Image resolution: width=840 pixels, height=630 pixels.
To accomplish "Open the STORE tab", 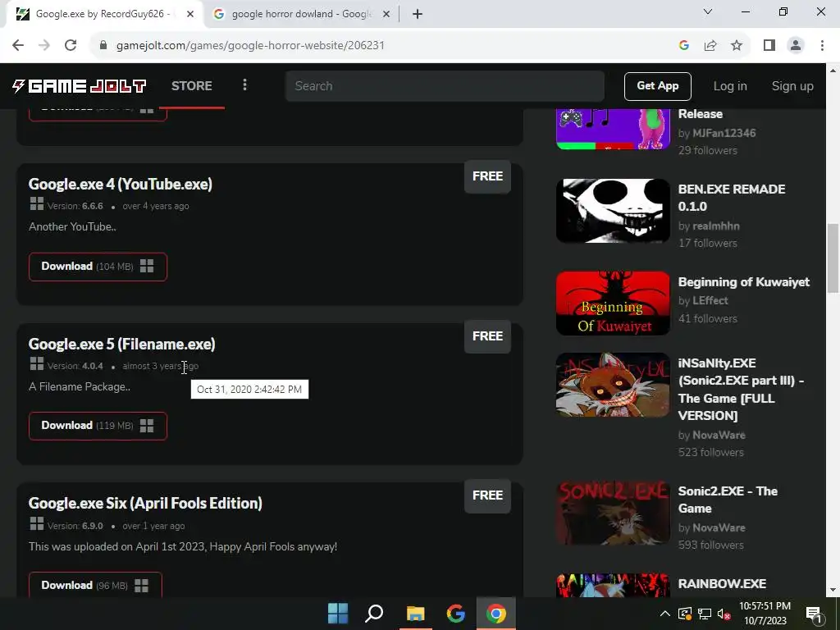I will pos(192,85).
